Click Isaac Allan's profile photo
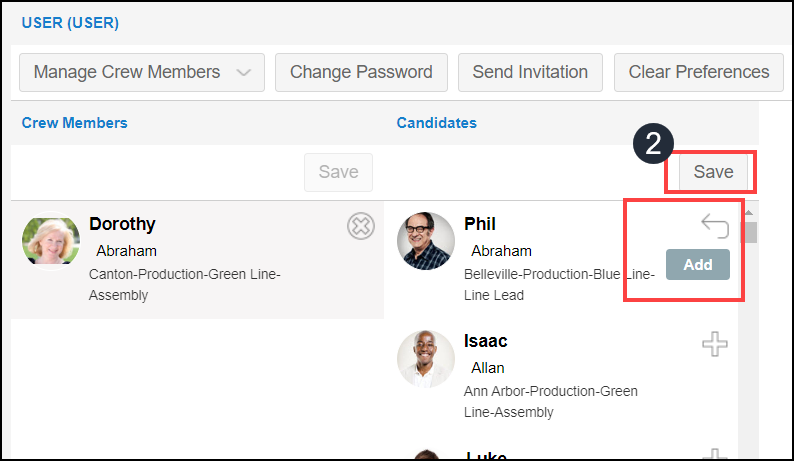794x461 pixels. pos(425,359)
